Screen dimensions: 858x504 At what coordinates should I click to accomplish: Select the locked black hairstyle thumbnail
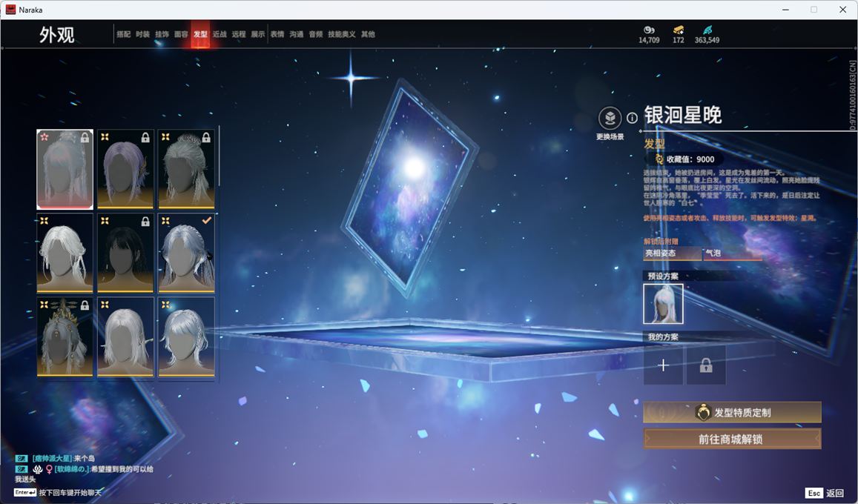click(125, 253)
